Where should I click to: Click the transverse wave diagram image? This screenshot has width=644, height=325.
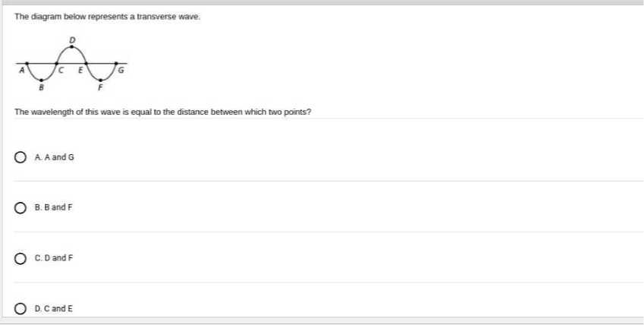click(71, 64)
